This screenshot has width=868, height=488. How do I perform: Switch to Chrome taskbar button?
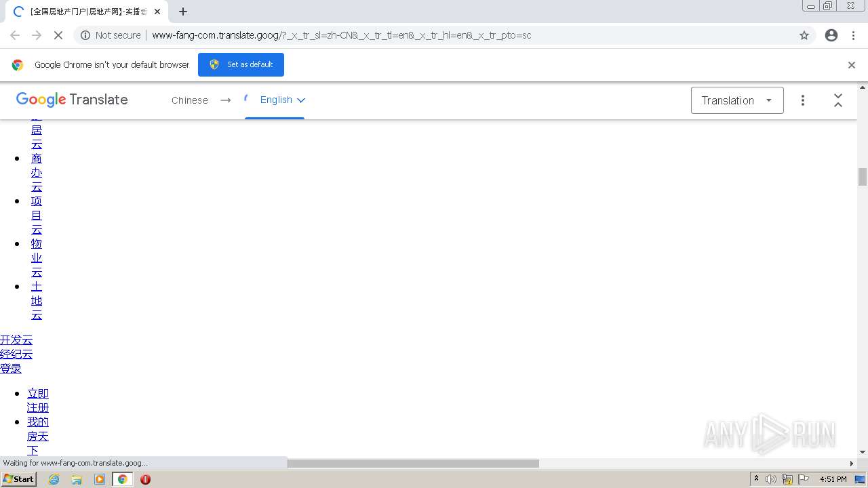(x=123, y=479)
